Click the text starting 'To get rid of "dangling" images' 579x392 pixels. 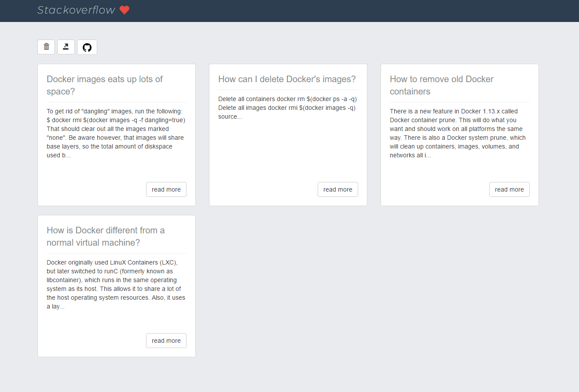pyautogui.click(x=116, y=133)
